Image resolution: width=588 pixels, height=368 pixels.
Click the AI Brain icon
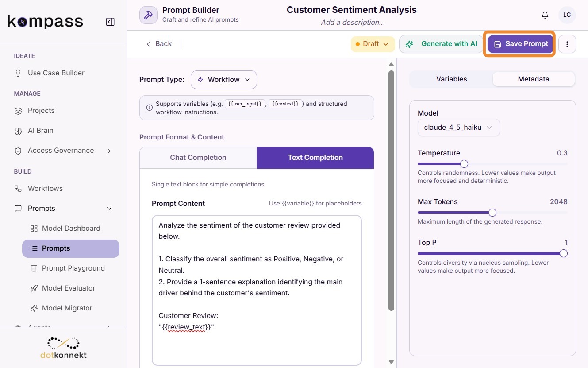[18, 131]
